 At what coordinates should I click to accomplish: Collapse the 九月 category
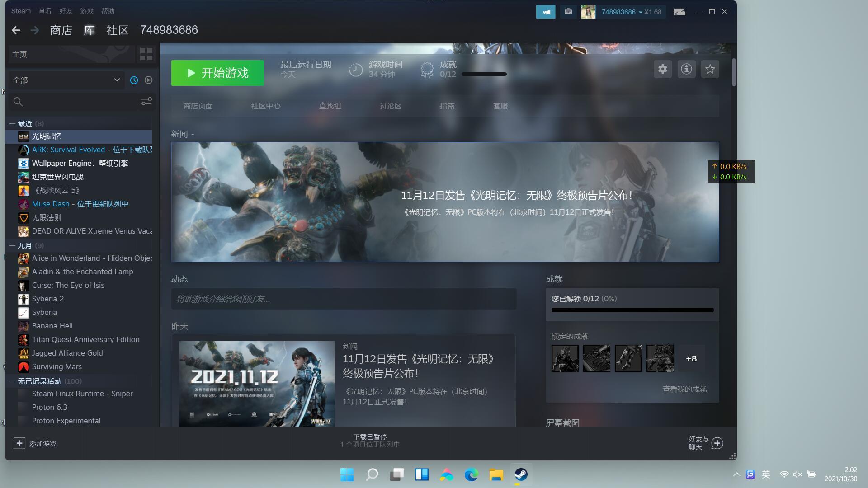coord(12,245)
